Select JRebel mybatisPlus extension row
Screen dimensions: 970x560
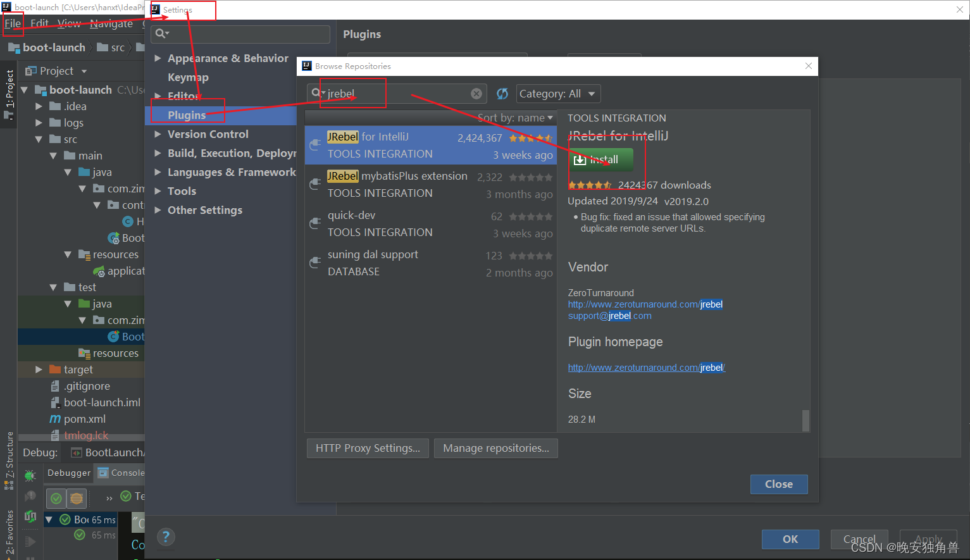point(431,184)
